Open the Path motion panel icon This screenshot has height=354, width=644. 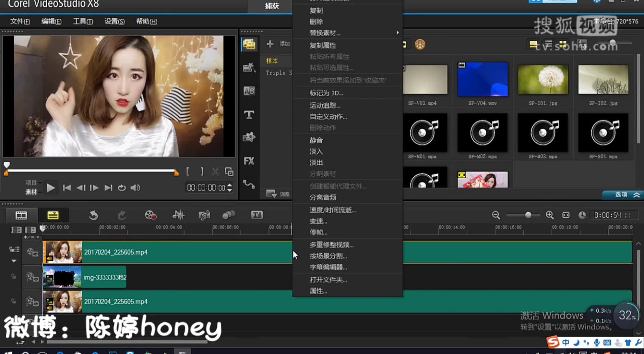[249, 184]
